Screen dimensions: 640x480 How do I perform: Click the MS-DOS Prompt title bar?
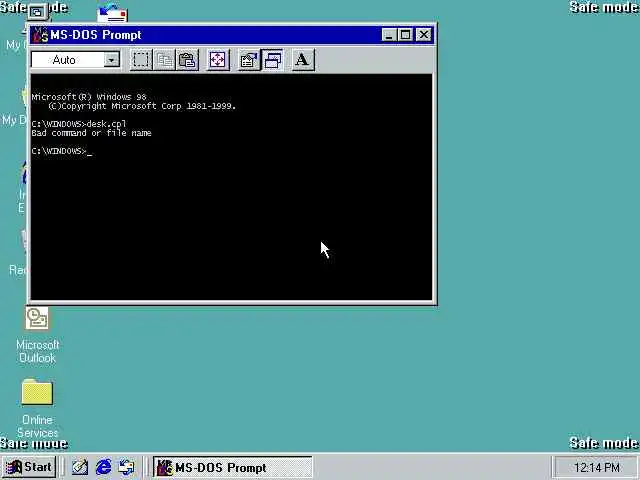(233, 35)
